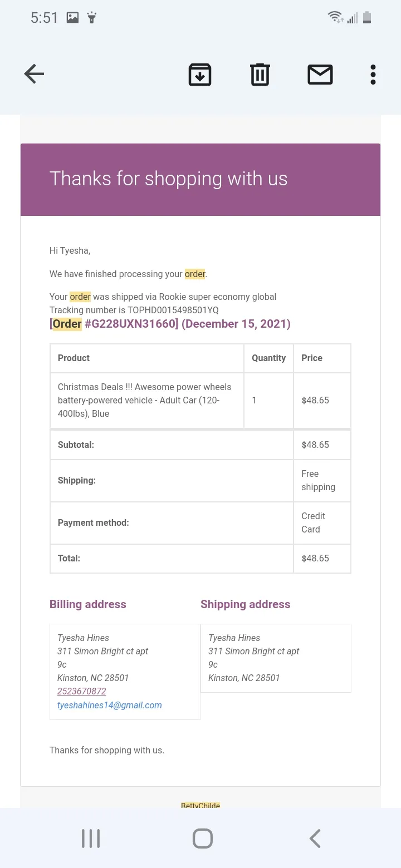Tap the Christmas Deals product description cell
This screenshot has width=401, height=868.
tap(147, 400)
